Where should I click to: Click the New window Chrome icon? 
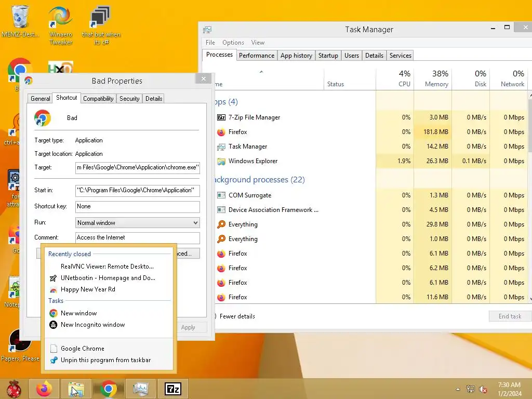tap(54, 313)
